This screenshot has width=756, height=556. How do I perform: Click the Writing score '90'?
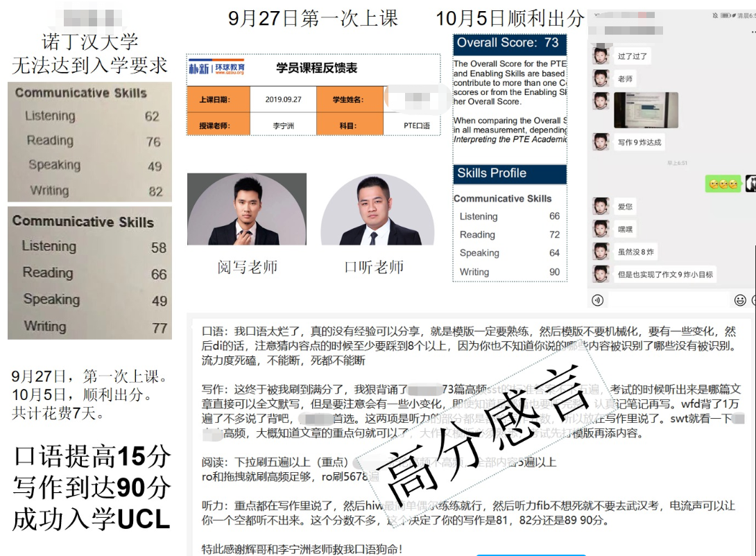(x=554, y=272)
